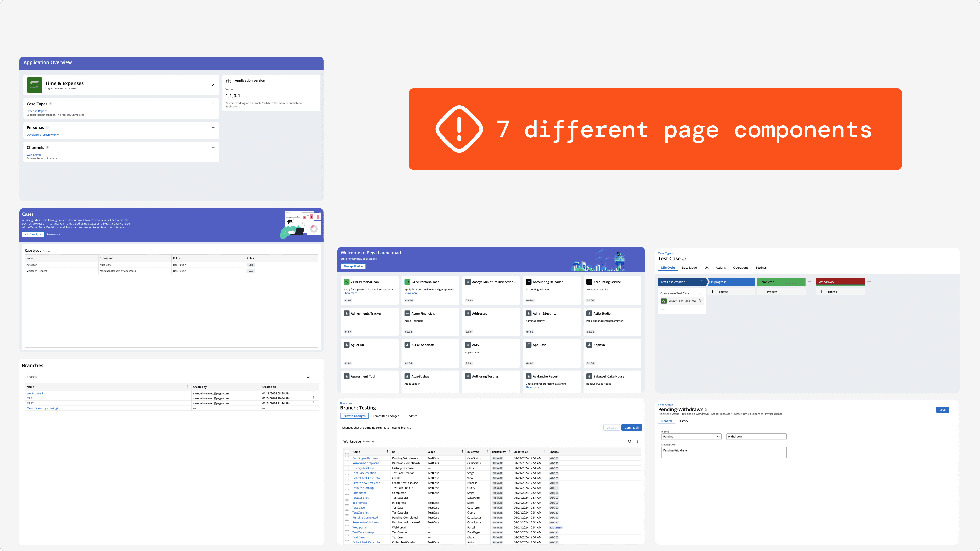
Task: Click the search icon in the Branches list
Action: 308,377
